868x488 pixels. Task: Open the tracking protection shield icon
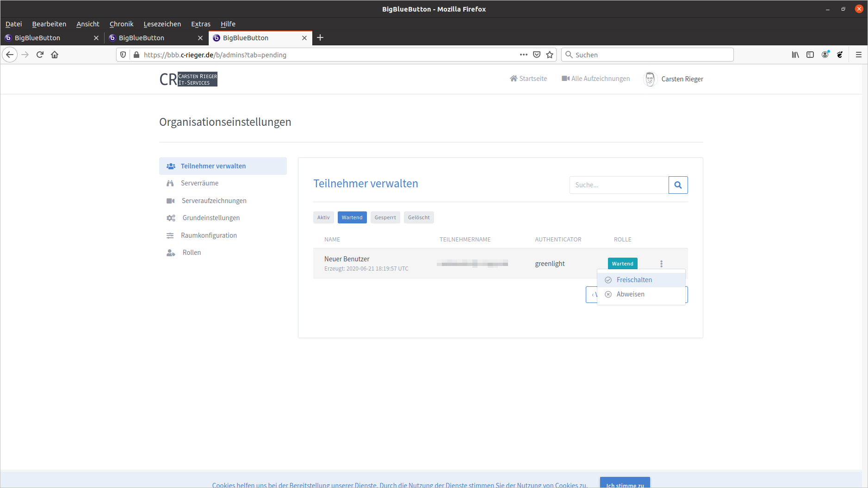click(123, 55)
